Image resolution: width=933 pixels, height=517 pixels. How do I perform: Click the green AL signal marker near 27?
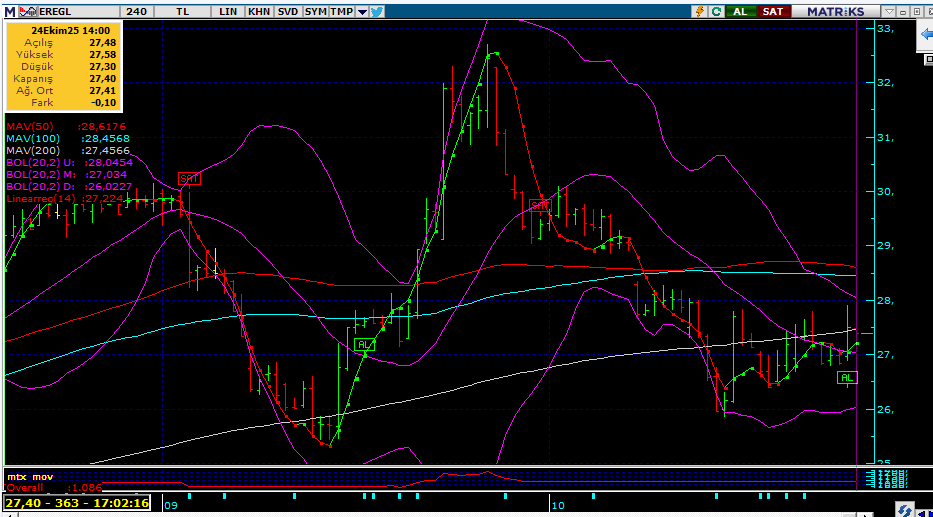(364, 345)
